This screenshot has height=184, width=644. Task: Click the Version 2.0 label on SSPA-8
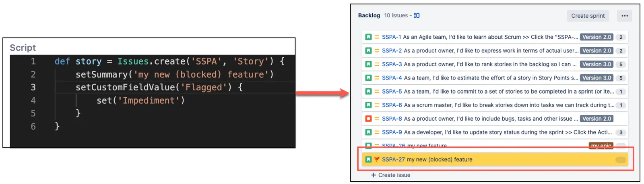(x=597, y=119)
